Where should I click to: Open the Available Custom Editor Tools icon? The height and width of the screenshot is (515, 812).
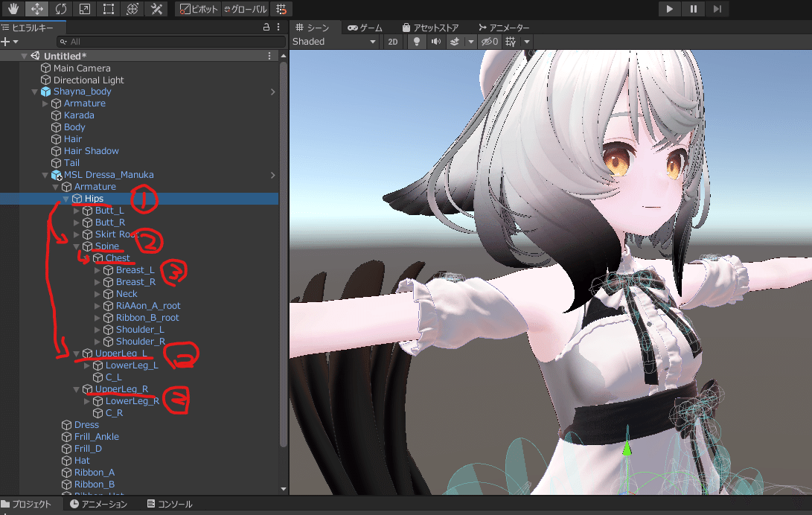click(158, 8)
